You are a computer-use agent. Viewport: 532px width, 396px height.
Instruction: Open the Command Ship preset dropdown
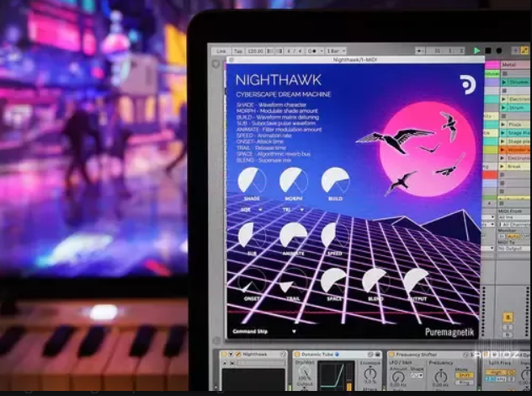click(x=264, y=331)
